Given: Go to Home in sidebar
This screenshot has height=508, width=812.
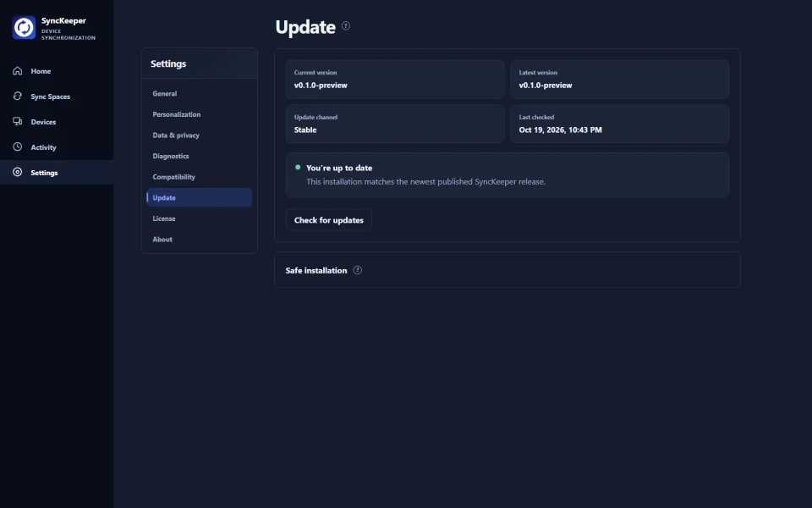Looking at the screenshot, I should [57, 71].
